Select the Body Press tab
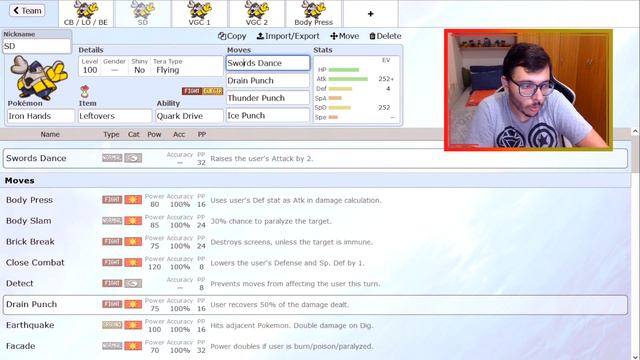The height and width of the screenshot is (360, 640). click(313, 13)
